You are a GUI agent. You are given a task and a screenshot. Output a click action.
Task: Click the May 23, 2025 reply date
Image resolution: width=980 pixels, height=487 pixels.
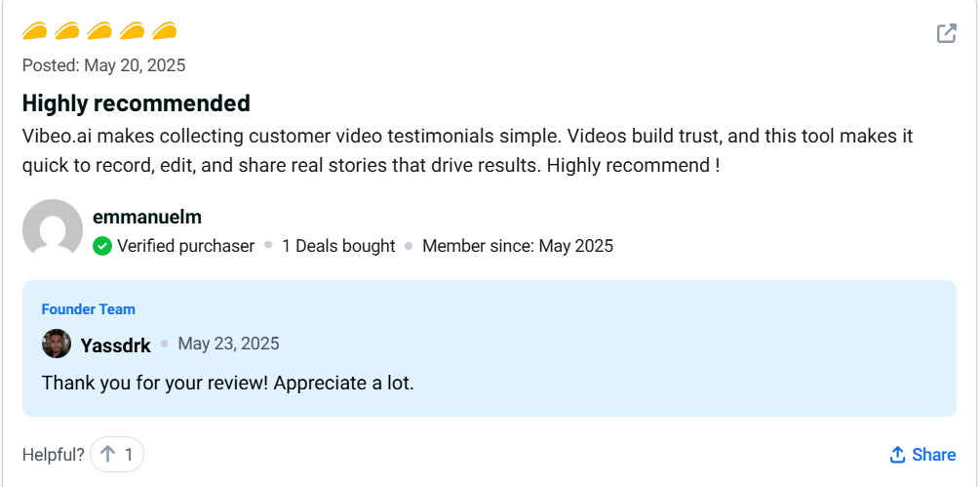click(x=228, y=344)
